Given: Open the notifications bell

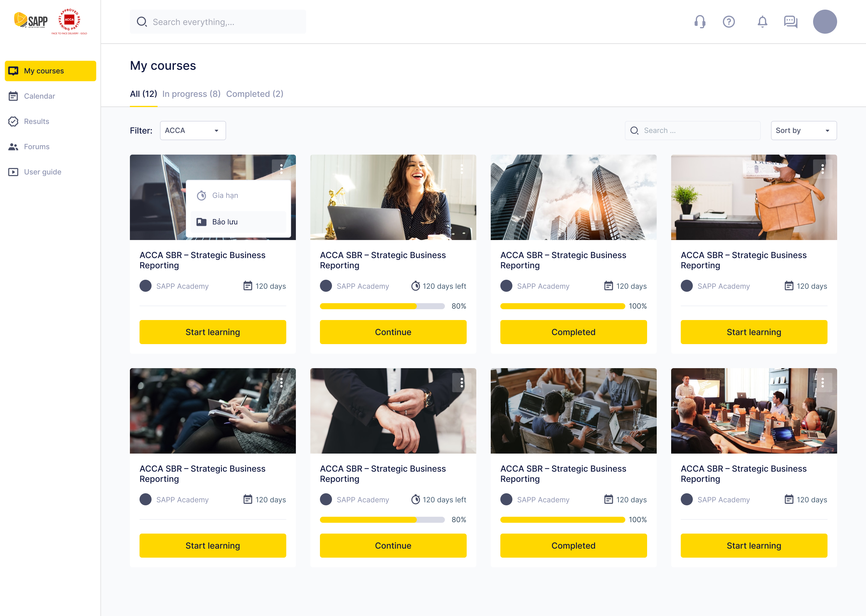Looking at the screenshot, I should coord(762,22).
